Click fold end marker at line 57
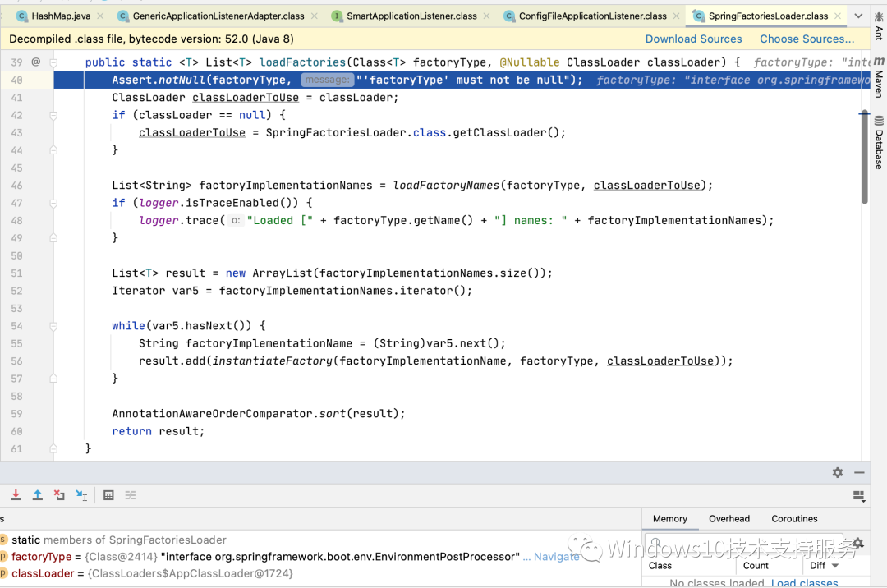Screen dimensions: 887x588 point(53,379)
